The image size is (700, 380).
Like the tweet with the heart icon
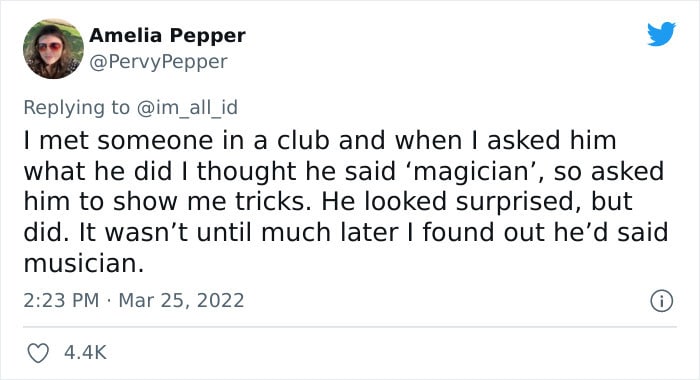(x=38, y=353)
